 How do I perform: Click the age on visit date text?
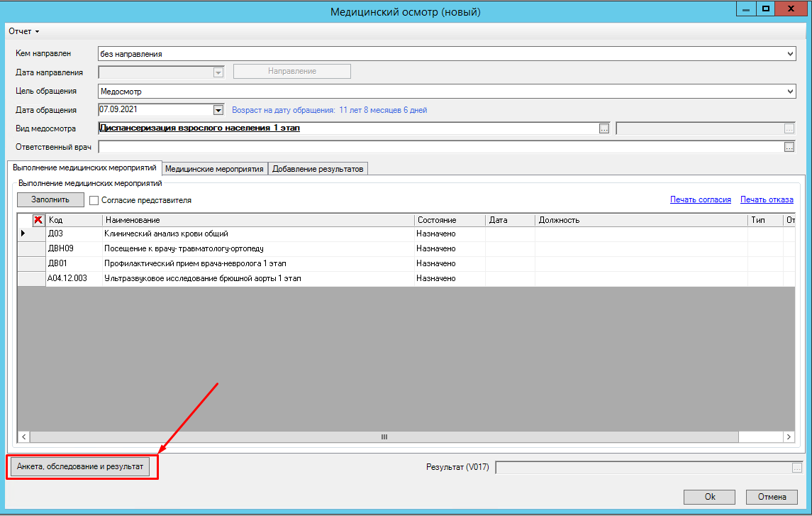click(x=329, y=110)
